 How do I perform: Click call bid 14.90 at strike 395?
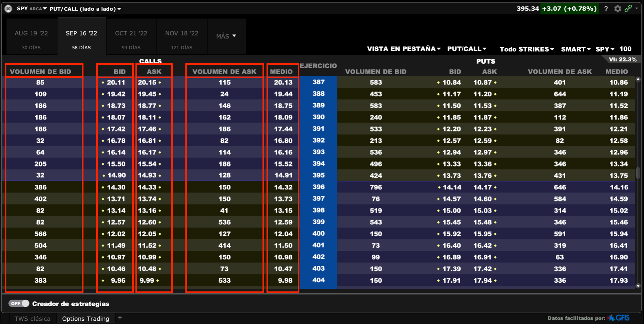pos(116,175)
